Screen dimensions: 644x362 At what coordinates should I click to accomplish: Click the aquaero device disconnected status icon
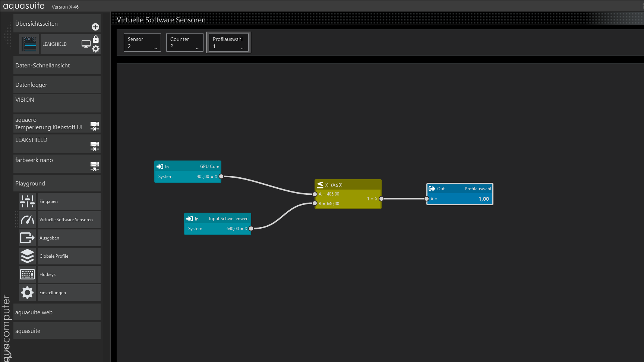tap(95, 126)
